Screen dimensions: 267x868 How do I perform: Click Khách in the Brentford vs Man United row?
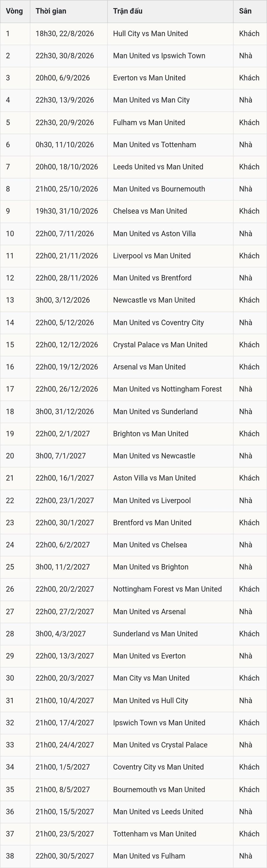coord(249,523)
